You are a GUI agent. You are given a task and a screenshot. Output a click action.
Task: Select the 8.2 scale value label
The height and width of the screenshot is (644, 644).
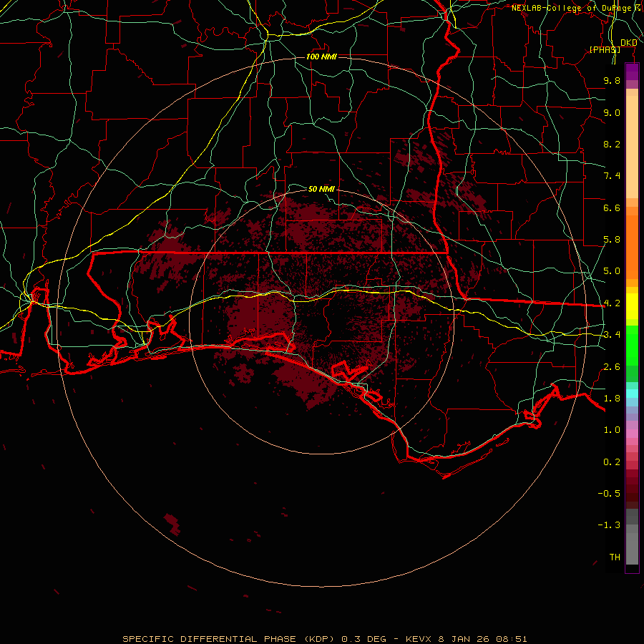click(x=612, y=144)
